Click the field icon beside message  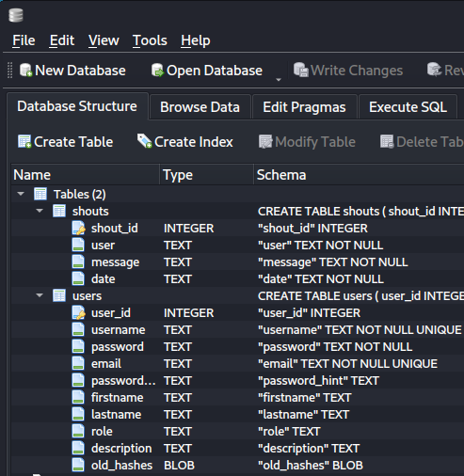(78, 262)
